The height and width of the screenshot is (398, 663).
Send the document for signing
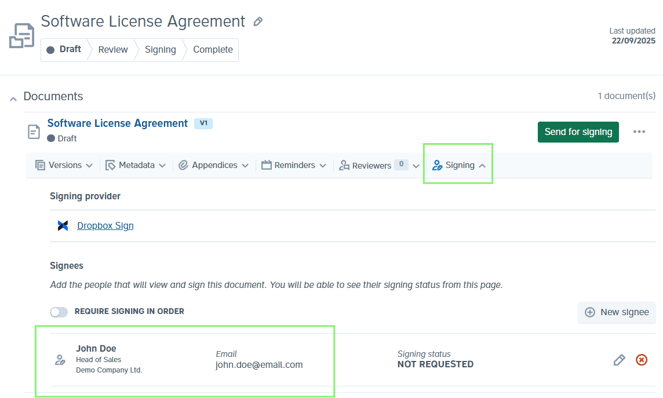coord(578,132)
